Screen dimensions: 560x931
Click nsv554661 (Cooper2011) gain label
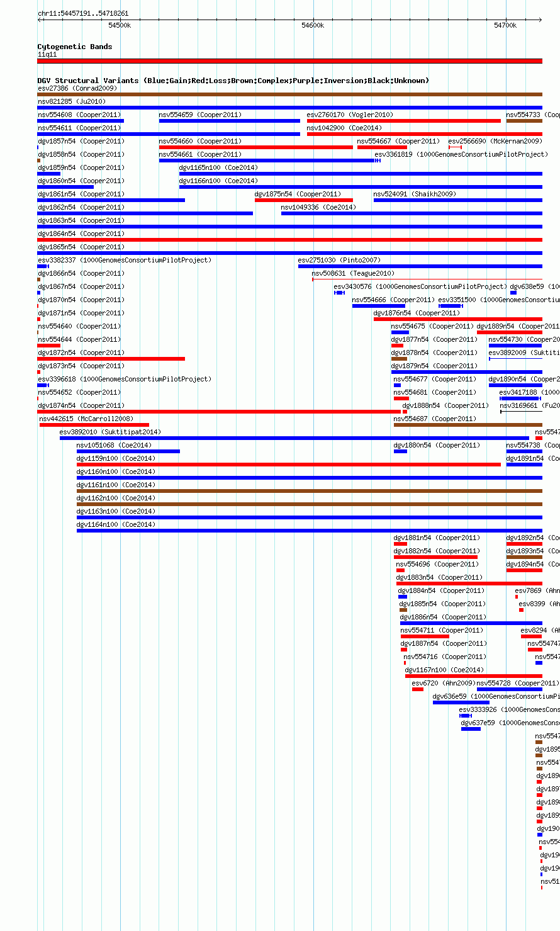[x=200, y=154]
